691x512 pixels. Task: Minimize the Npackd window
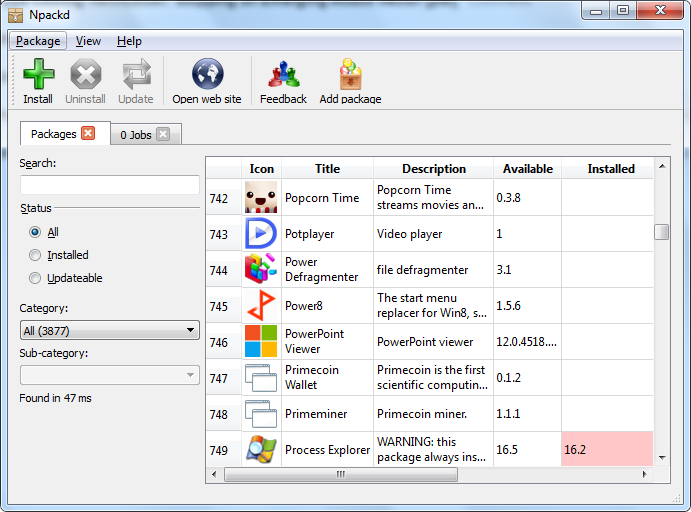pyautogui.click(x=596, y=11)
